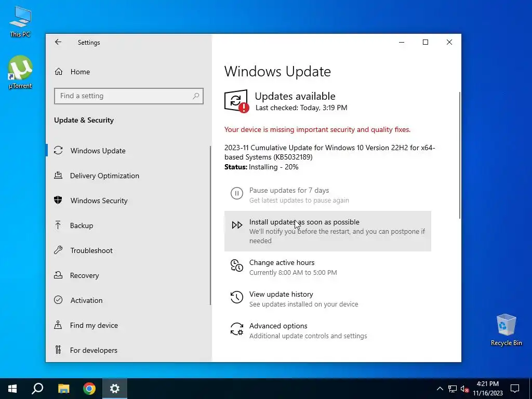The image size is (532, 399).
Task: Select the Recycle Bin desktop icon
Action: click(x=506, y=330)
